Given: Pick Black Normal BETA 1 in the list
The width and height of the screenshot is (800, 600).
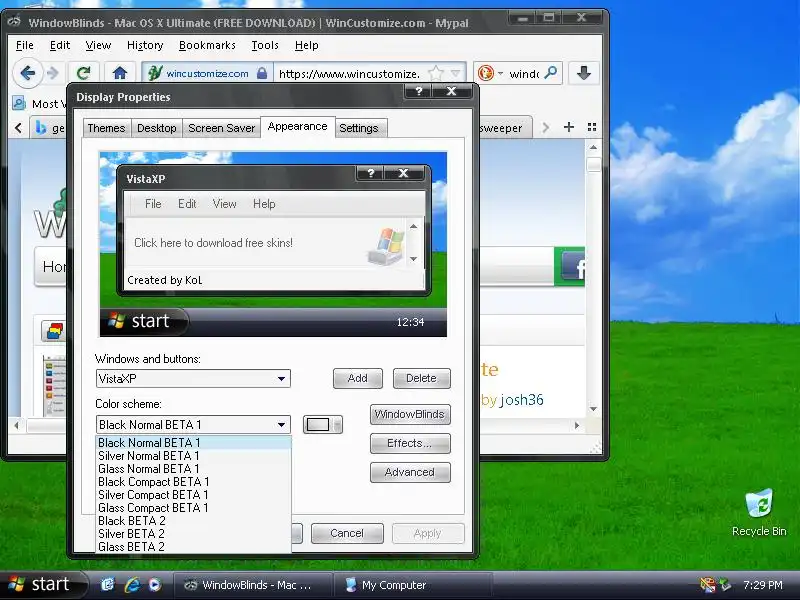Looking at the screenshot, I should tap(193, 443).
